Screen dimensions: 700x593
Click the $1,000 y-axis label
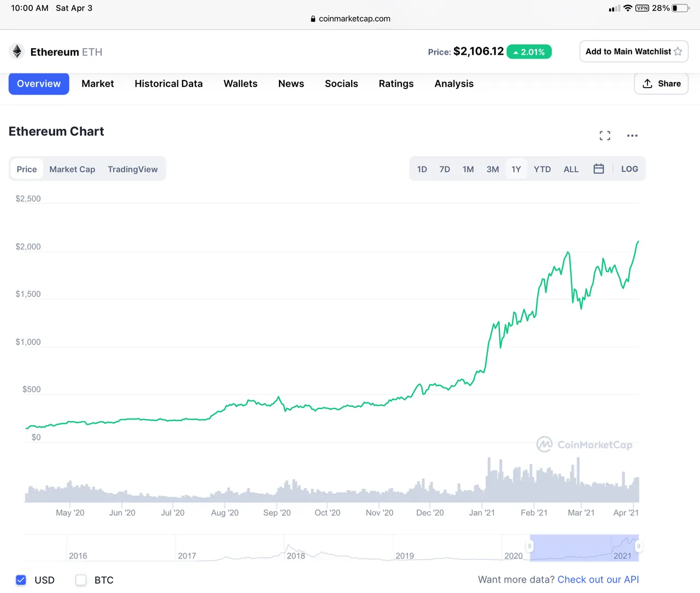(x=28, y=342)
